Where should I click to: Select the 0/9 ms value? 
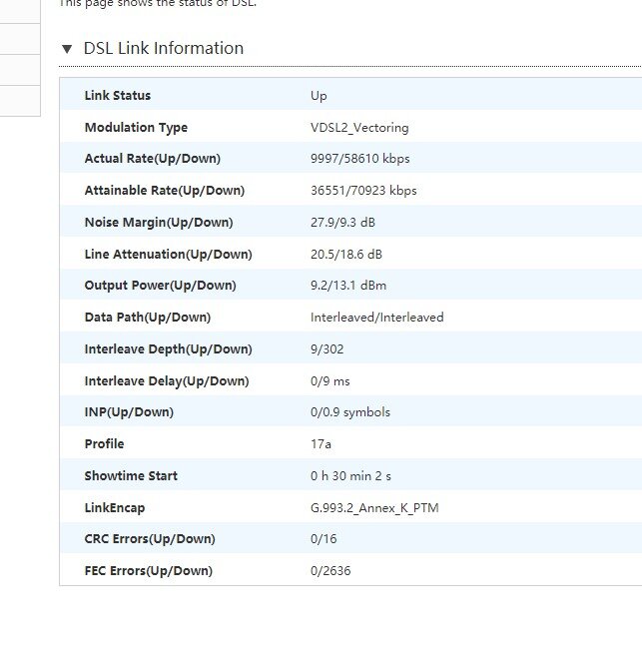click(x=330, y=381)
